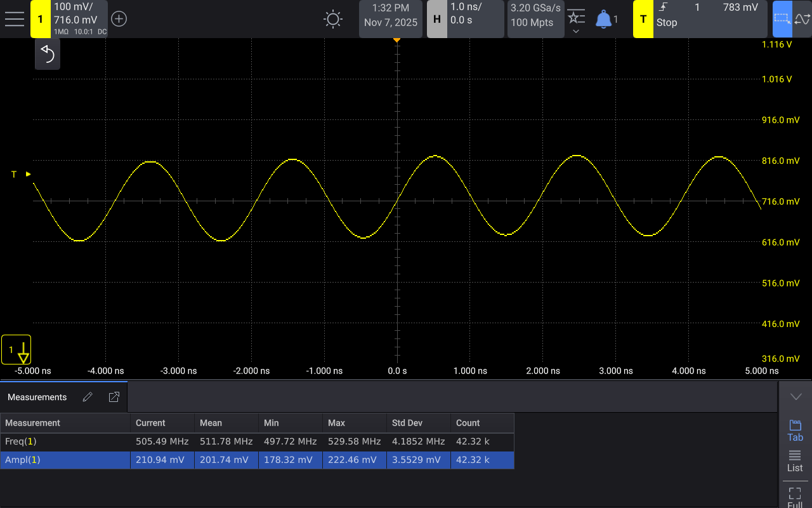Expand the favorites star dropdown
The image size is (812, 508).
pyautogui.click(x=576, y=20)
